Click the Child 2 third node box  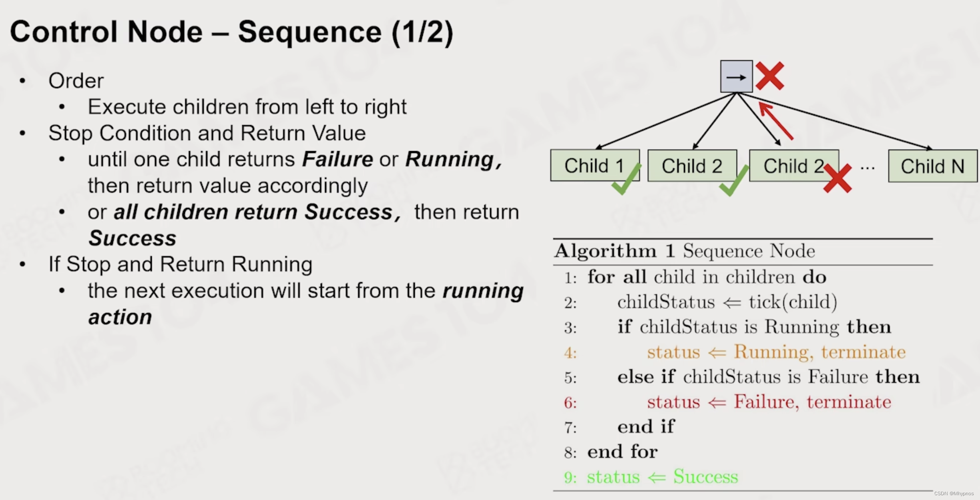791,165
